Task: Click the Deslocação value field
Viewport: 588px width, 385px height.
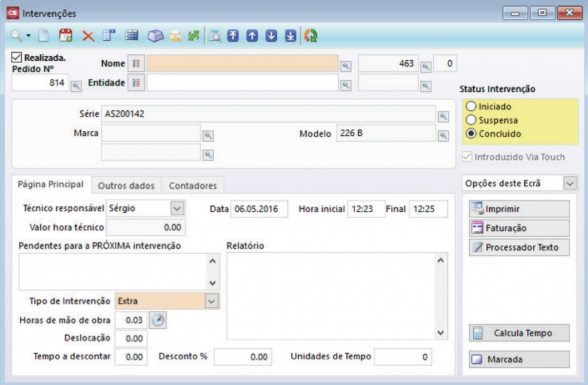Action: (131, 339)
